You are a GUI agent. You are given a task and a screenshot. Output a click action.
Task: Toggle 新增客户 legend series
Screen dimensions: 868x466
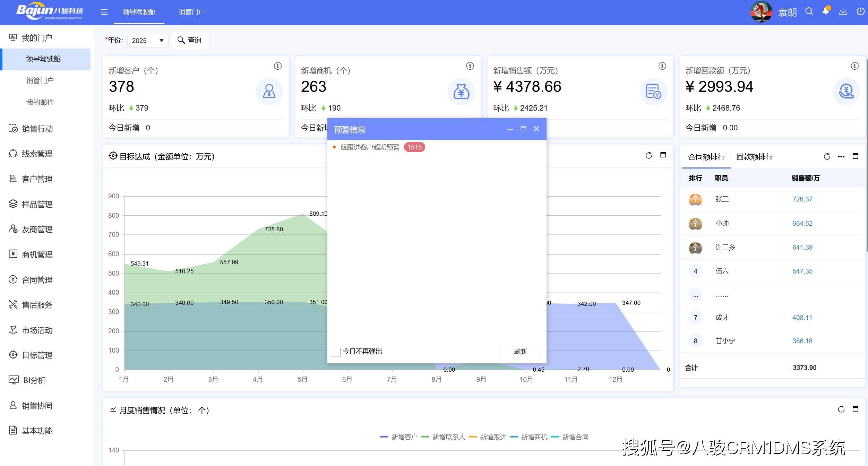[399, 437]
